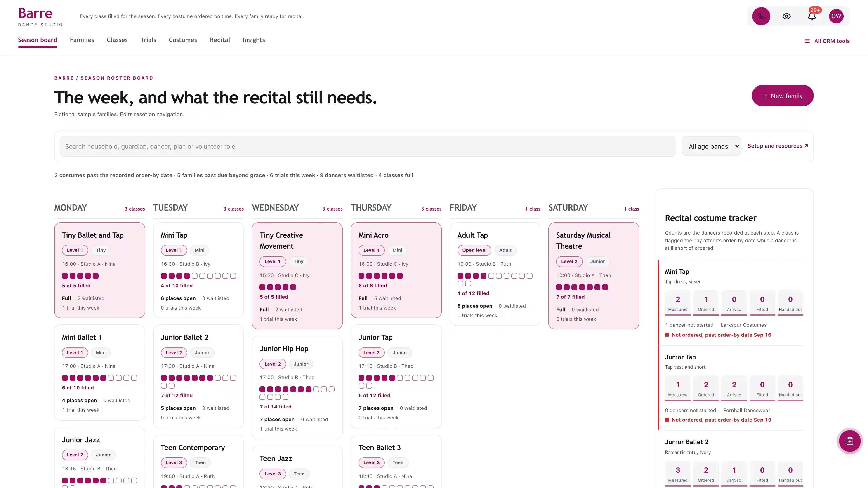Image resolution: width=868 pixels, height=488 pixels.
Task: Click '7 of 7 filled' on Saturday Musical Theatre
Action: point(570,297)
